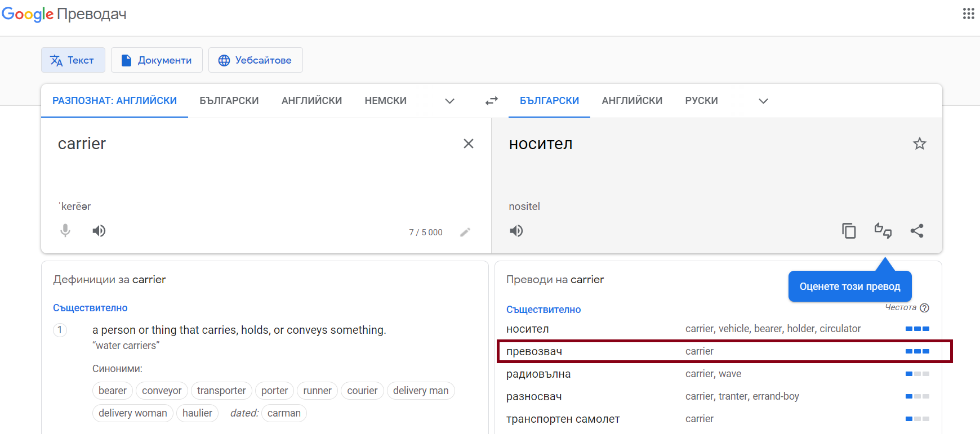Select synonym chip carman
Screen dimensions: 980x434
click(284, 413)
